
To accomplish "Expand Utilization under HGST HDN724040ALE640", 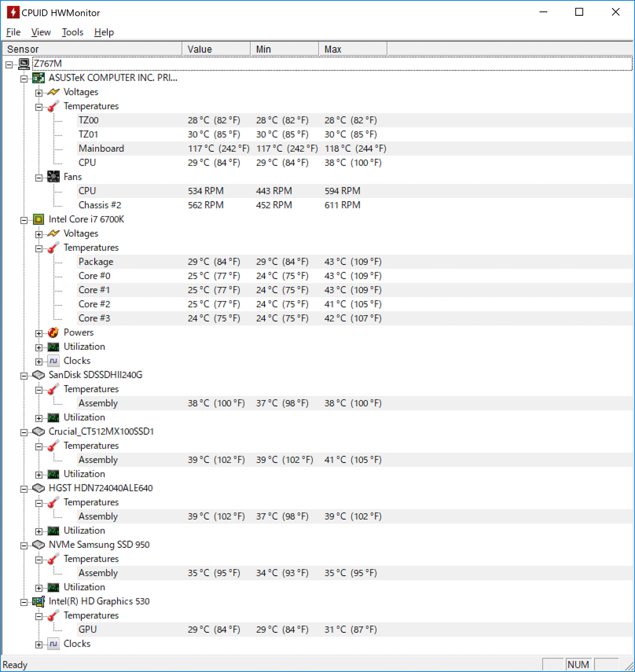I will tap(39, 531).
